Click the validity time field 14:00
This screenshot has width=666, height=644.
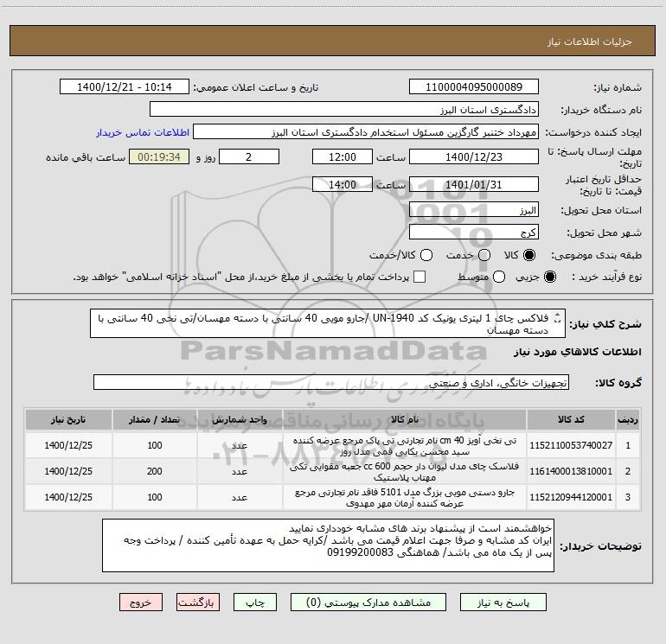[343, 184]
